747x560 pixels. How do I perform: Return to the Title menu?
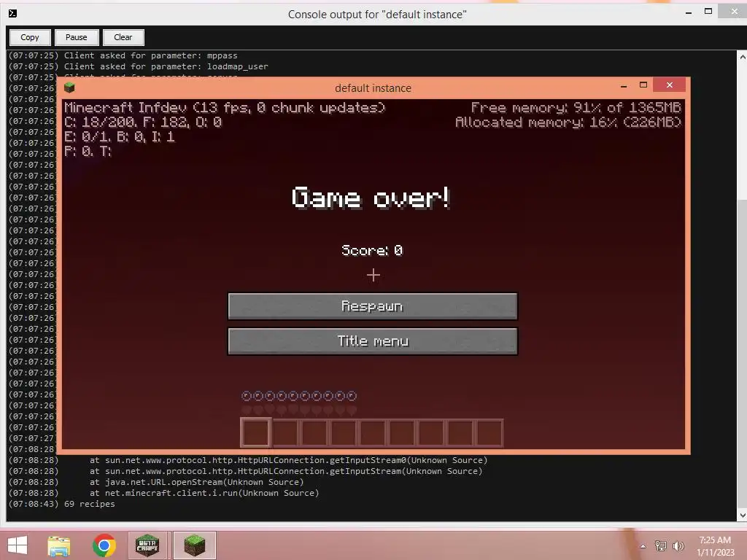click(373, 341)
